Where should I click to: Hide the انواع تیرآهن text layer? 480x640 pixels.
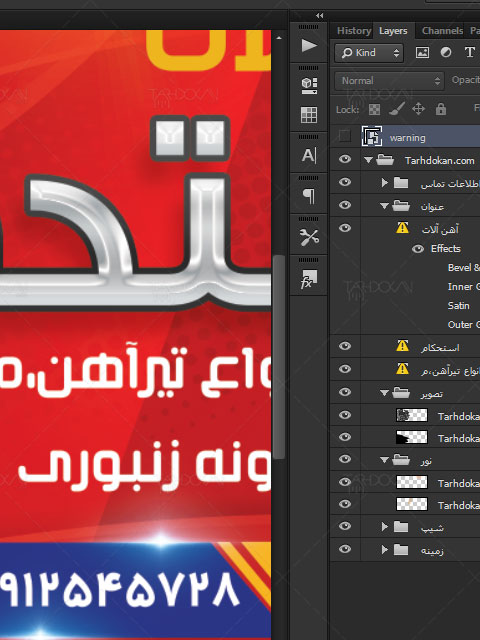[345, 369]
